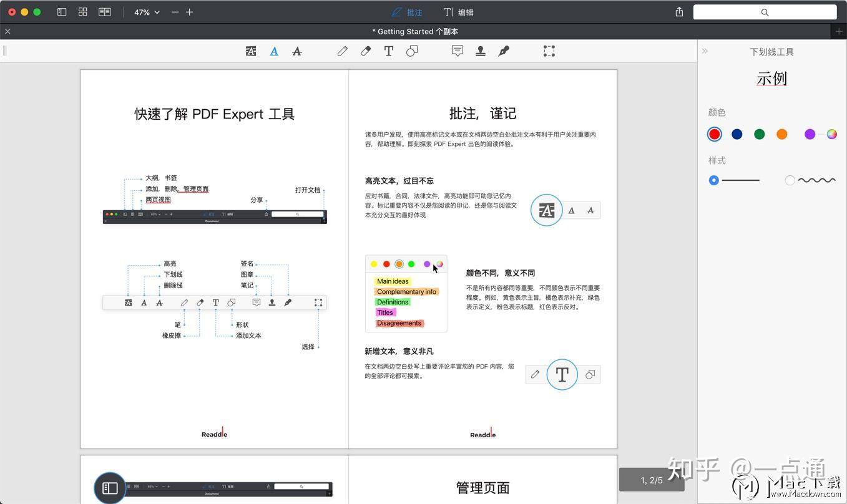Click the yellow highlighted Main ideas text
Screen dimensions: 847x504
[393, 281]
